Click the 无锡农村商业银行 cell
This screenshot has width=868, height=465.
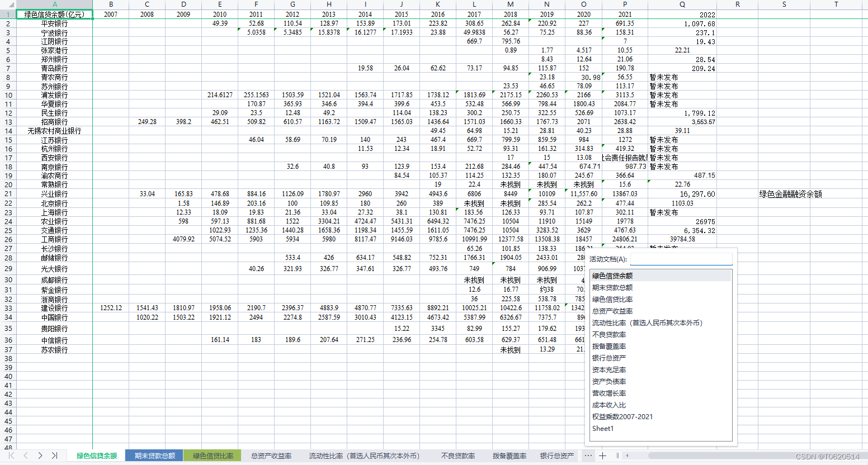click(x=54, y=131)
